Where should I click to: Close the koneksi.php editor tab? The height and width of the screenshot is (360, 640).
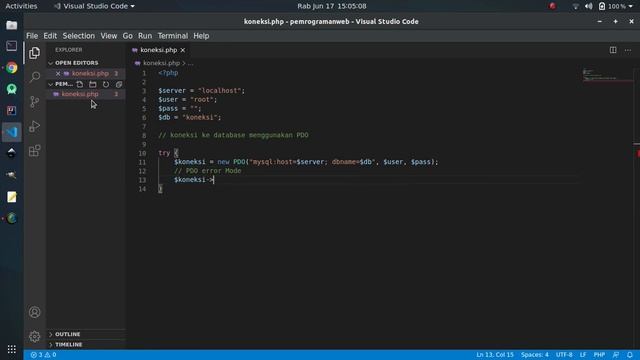coord(183,50)
